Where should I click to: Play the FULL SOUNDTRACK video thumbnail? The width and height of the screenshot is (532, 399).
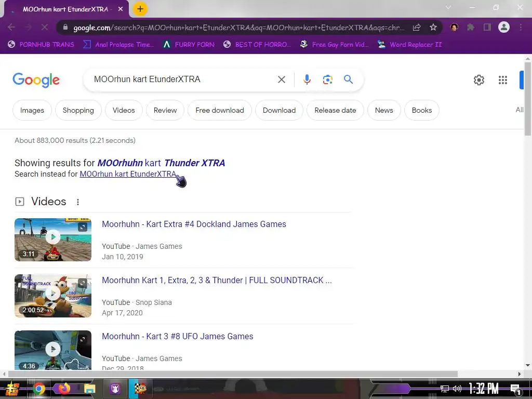[53, 296]
